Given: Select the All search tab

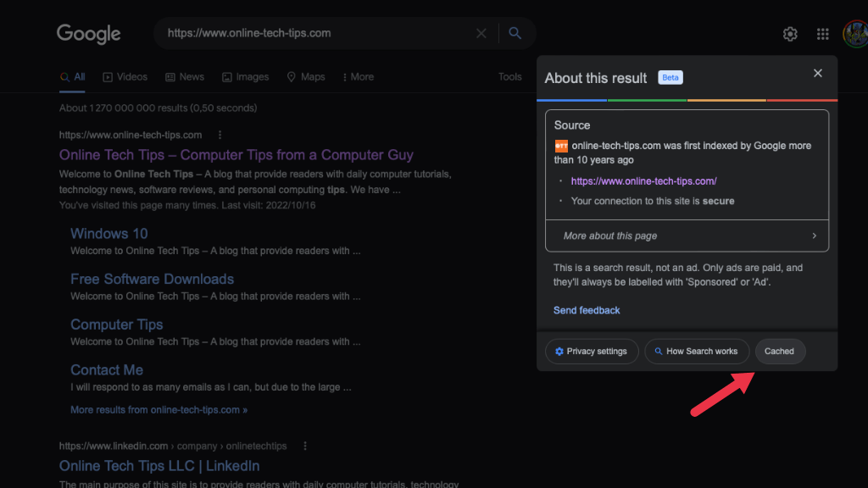Looking at the screenshot, I should (x=73, y=77).
